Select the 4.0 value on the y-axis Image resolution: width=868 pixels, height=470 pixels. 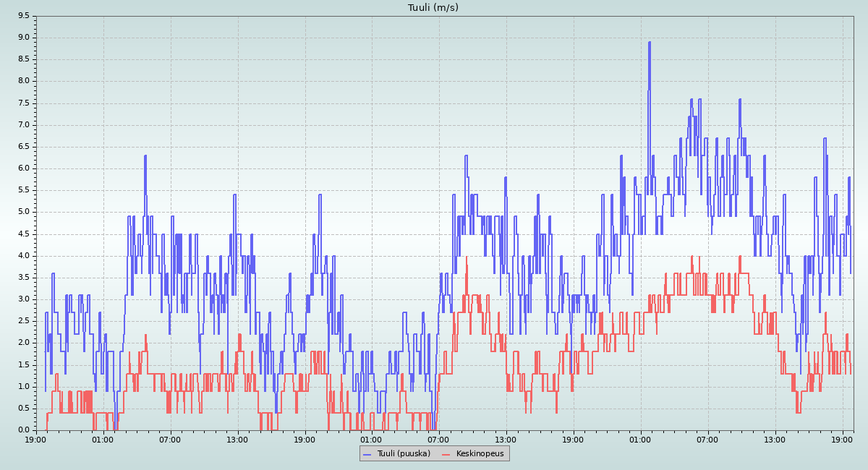click(x=23, y=255)
